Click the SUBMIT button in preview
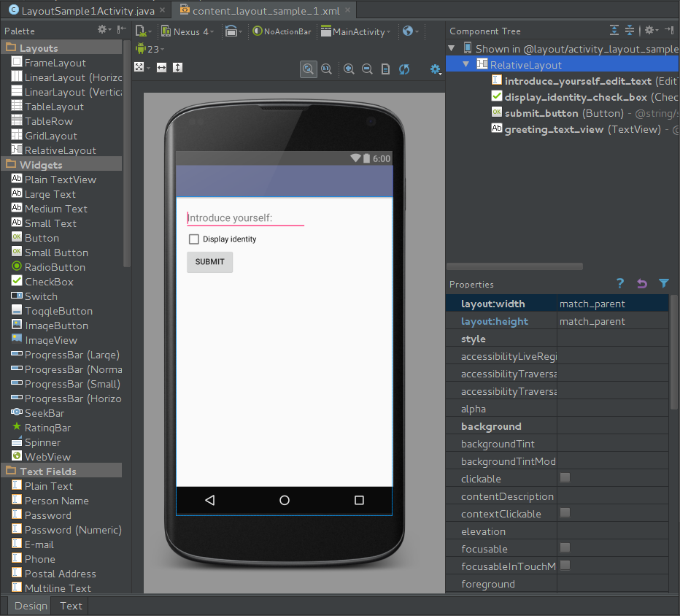Image resolution: width=680 pixels, height=616 pixels. pos(210,262)
